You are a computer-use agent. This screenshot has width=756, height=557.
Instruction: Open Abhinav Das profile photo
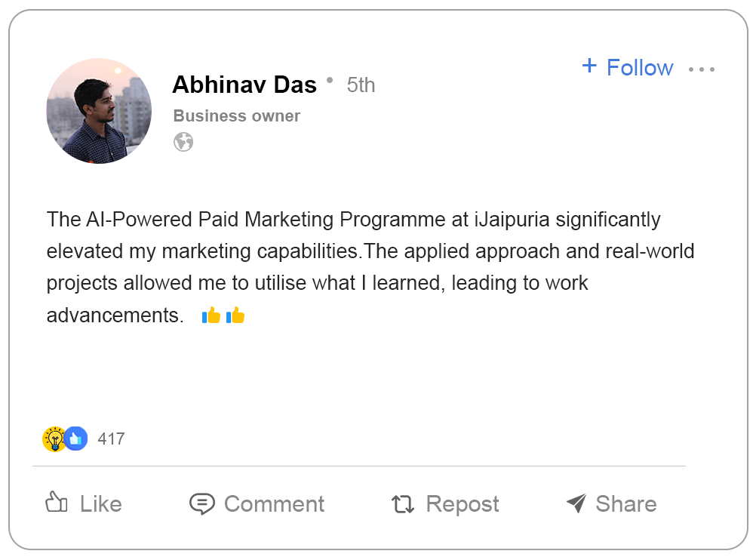pos(99,111)
